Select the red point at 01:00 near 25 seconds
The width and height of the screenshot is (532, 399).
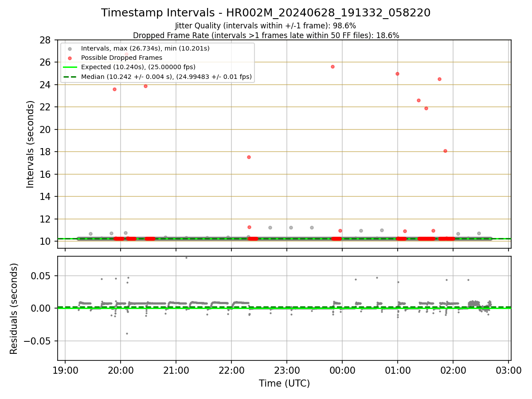pyautogui.click(x=397, y=74)
